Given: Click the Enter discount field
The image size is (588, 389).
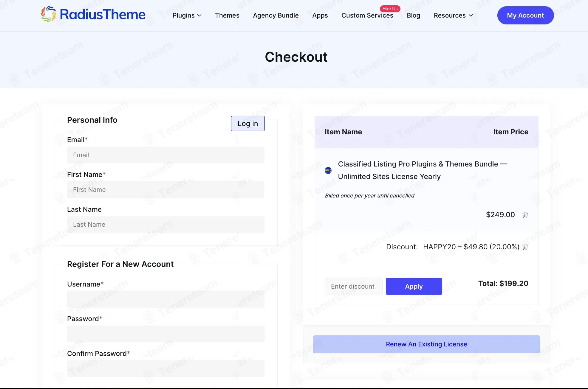Looking at the screenshot, I should pos(353,286).
